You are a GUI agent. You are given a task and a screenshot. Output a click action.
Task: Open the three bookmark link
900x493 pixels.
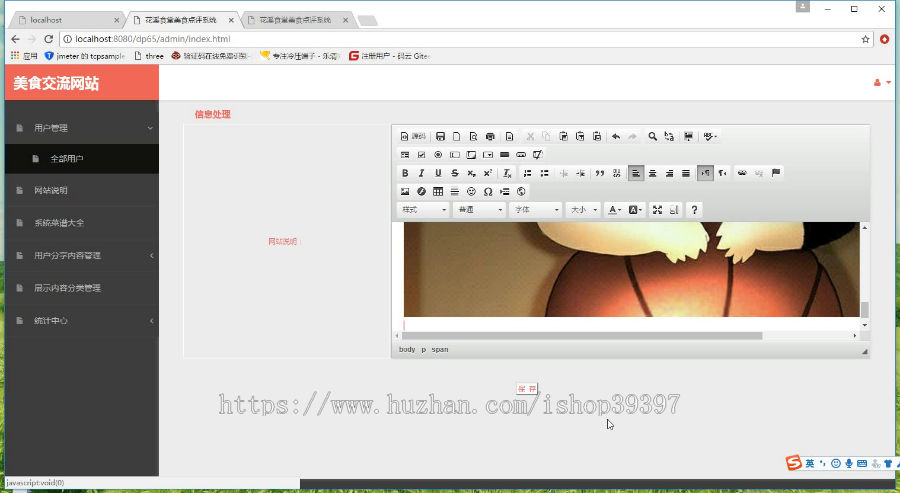(149, 56)
